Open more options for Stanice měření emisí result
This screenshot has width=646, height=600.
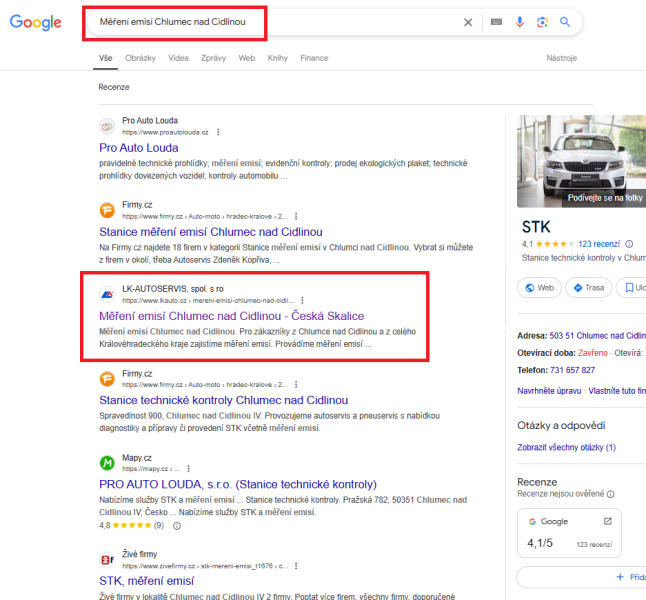click(296, 216)
